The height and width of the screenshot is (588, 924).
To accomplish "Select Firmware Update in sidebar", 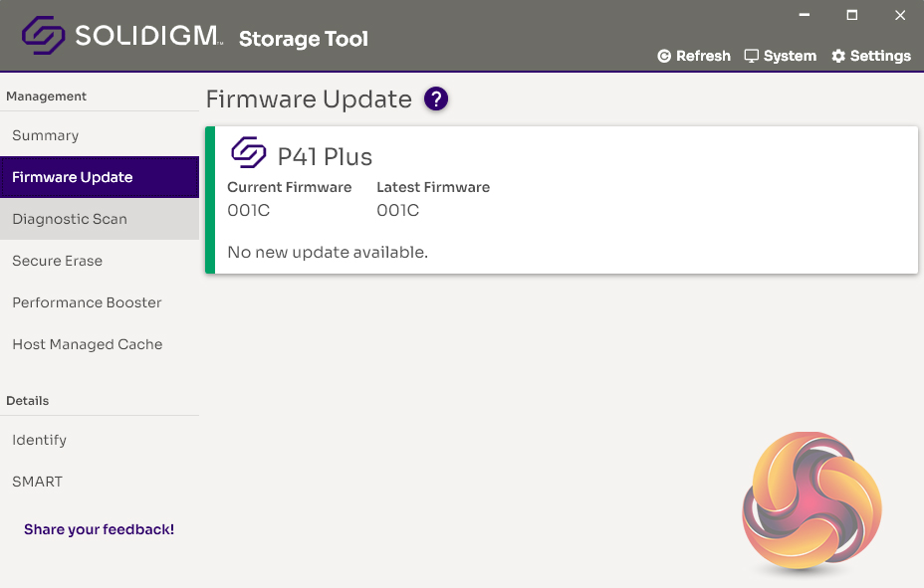I will (73, 177).
